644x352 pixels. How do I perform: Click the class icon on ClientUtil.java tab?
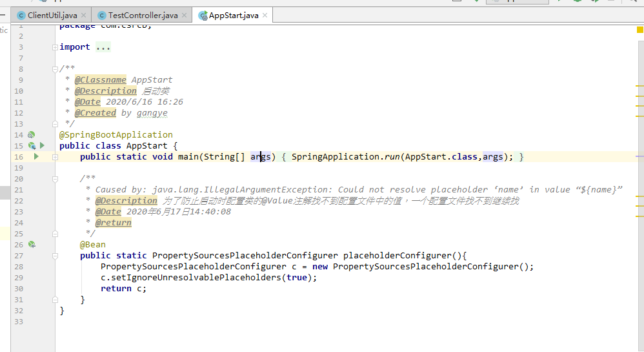21,16
